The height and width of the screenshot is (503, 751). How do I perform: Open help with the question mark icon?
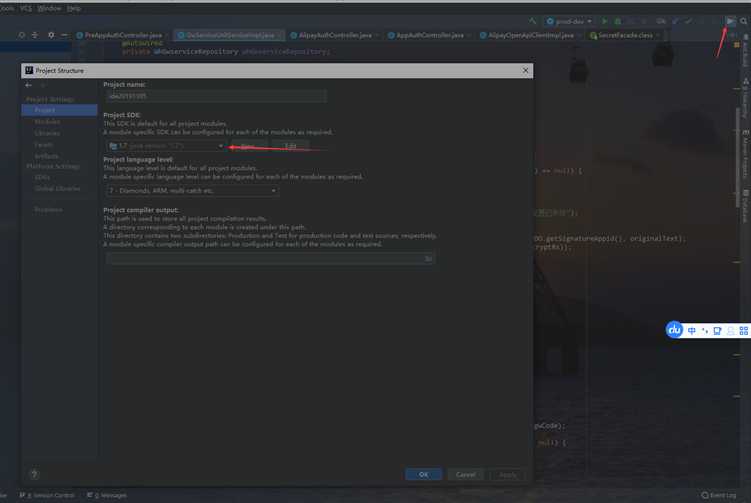(34, 474)
